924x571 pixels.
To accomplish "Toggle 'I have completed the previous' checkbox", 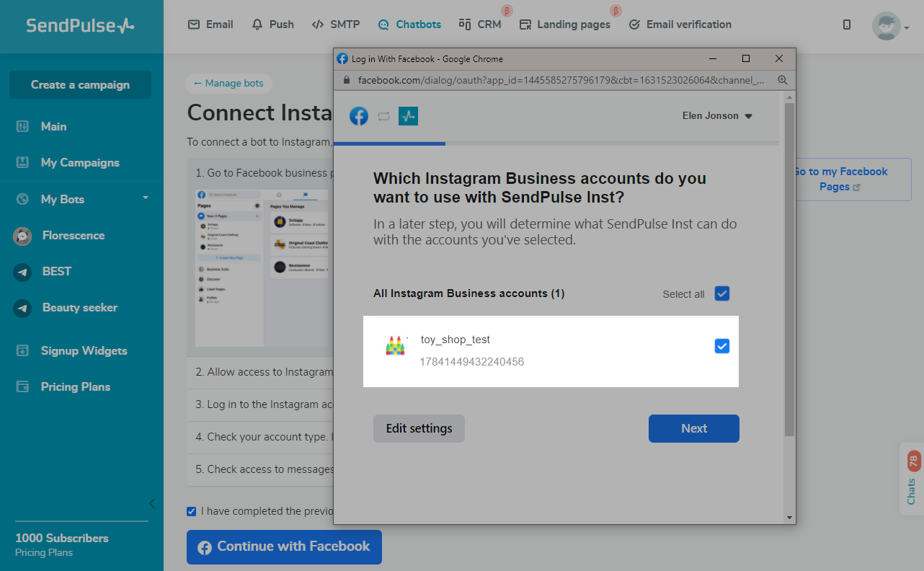I will [x=191, y=511].
